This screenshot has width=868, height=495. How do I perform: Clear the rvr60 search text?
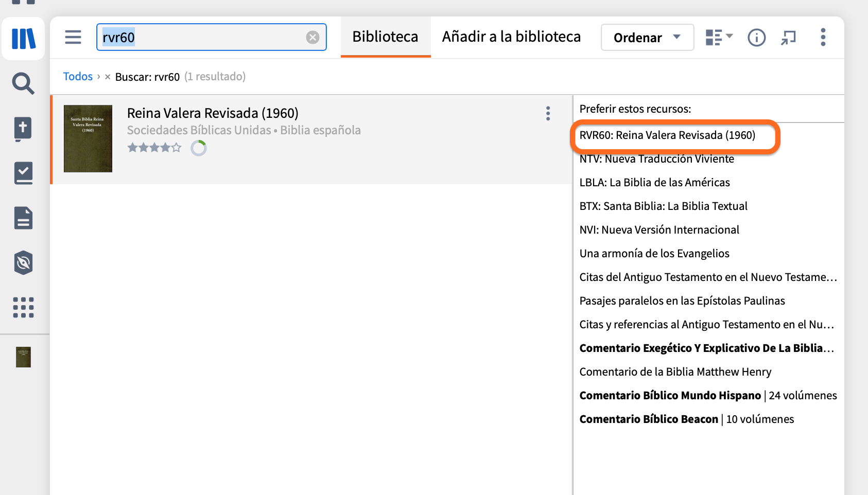[313, 37]
